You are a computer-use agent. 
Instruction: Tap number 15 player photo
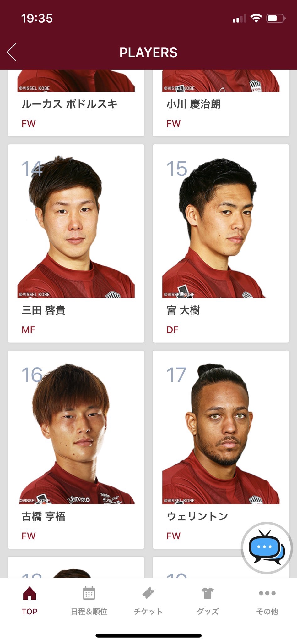click(x=221, y=227)
